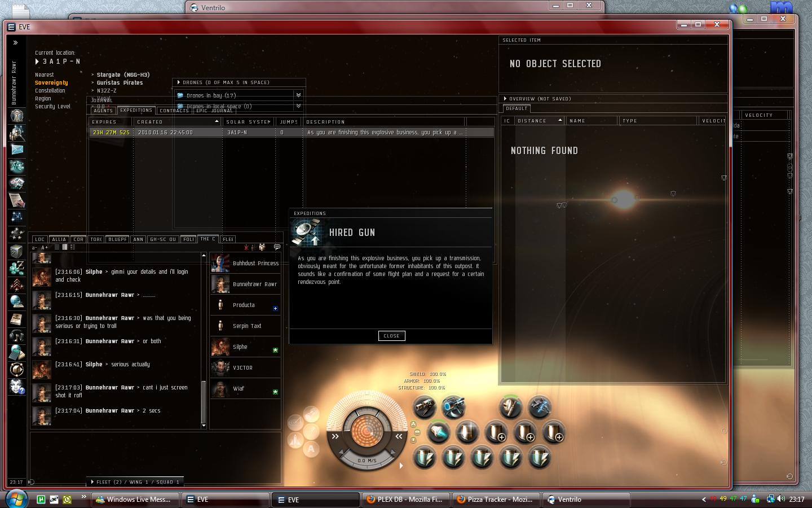Activate the high-slot module with green arc
812x508 pixels.
510,407
